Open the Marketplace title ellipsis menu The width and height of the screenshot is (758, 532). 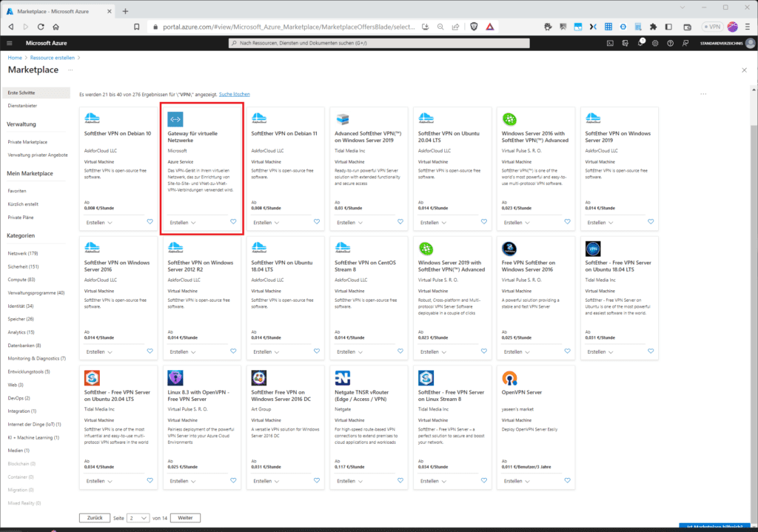tap(70, 70)
